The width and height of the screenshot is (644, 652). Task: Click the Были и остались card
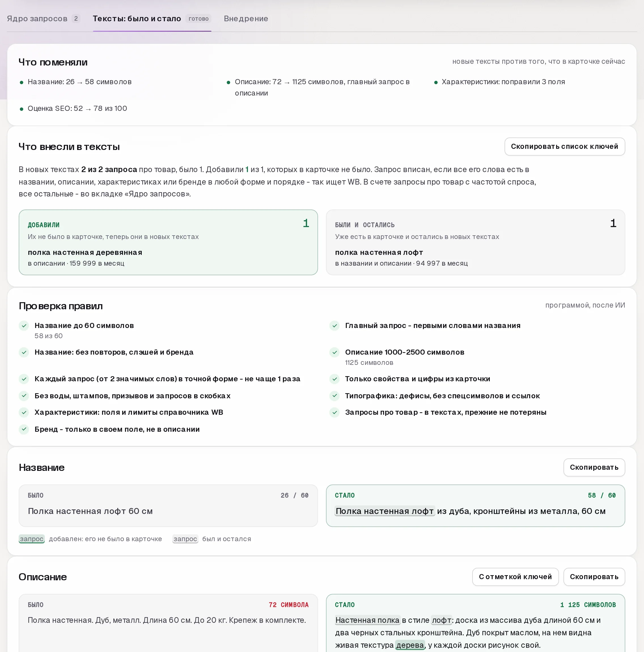[475, 242]
